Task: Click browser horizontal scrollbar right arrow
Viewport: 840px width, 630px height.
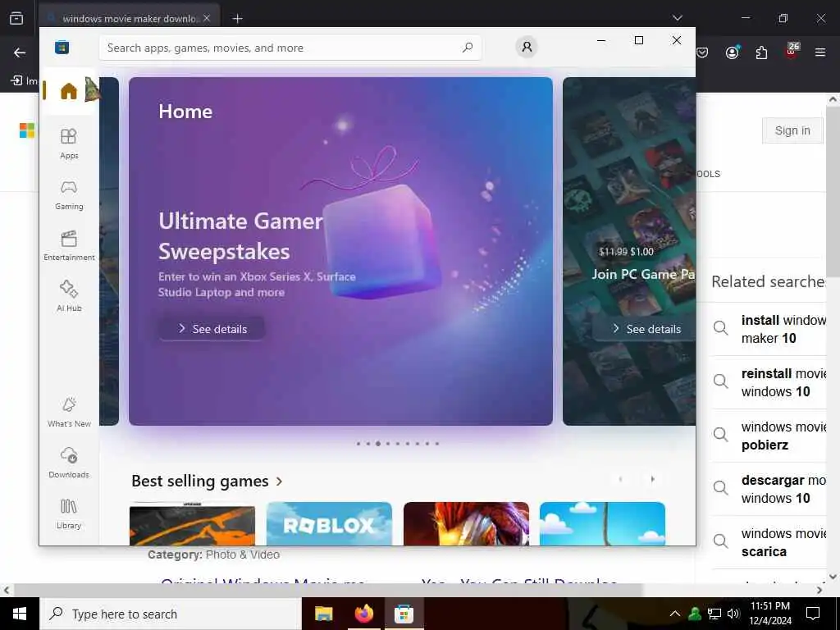Action: coord(819,591)
